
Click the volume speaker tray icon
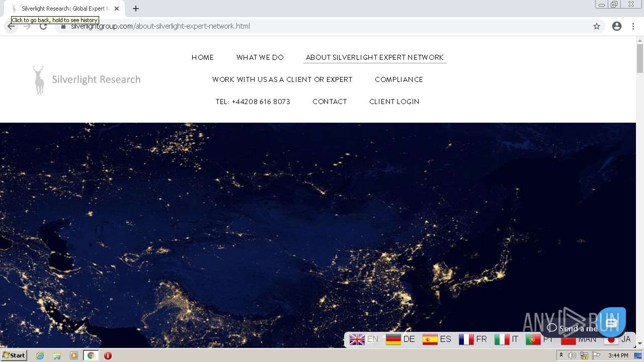[572, 355]
